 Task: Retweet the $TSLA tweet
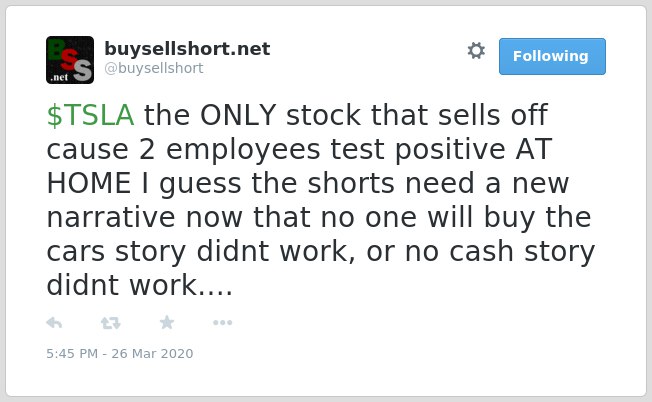111,323
